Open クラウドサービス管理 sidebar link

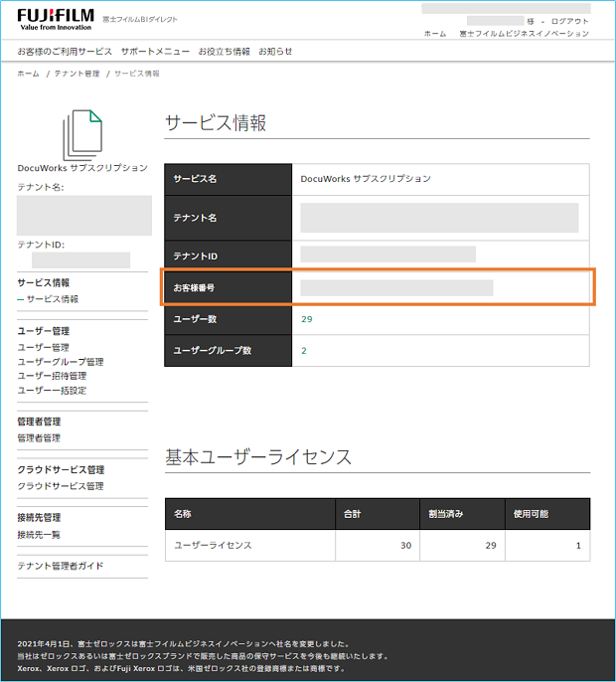click(61, 486)
